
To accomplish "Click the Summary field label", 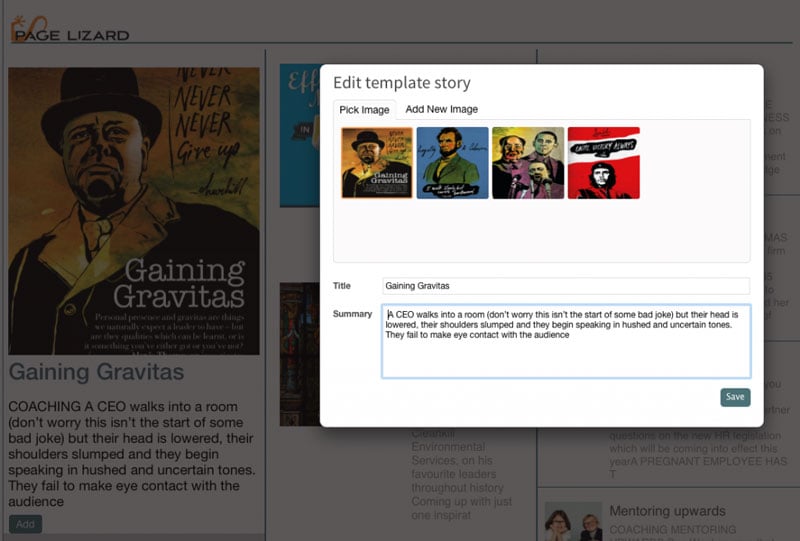I will [x=353, y=314].
